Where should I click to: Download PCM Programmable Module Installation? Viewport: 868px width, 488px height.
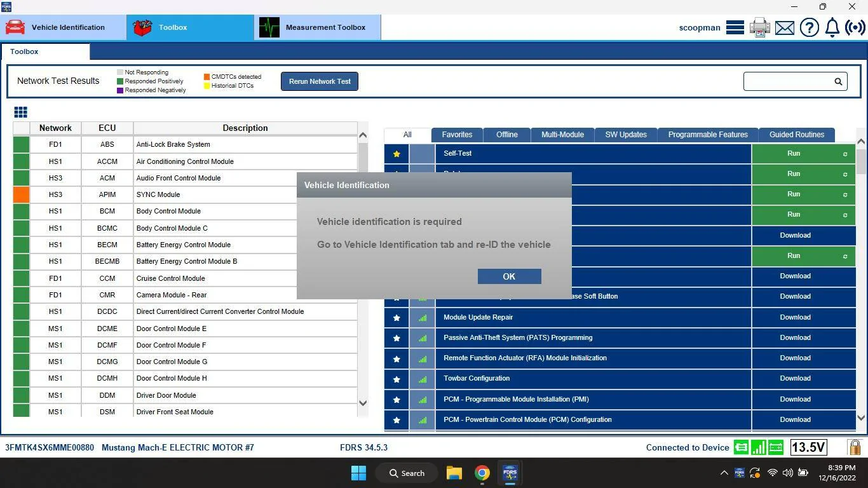click(804, 400)
